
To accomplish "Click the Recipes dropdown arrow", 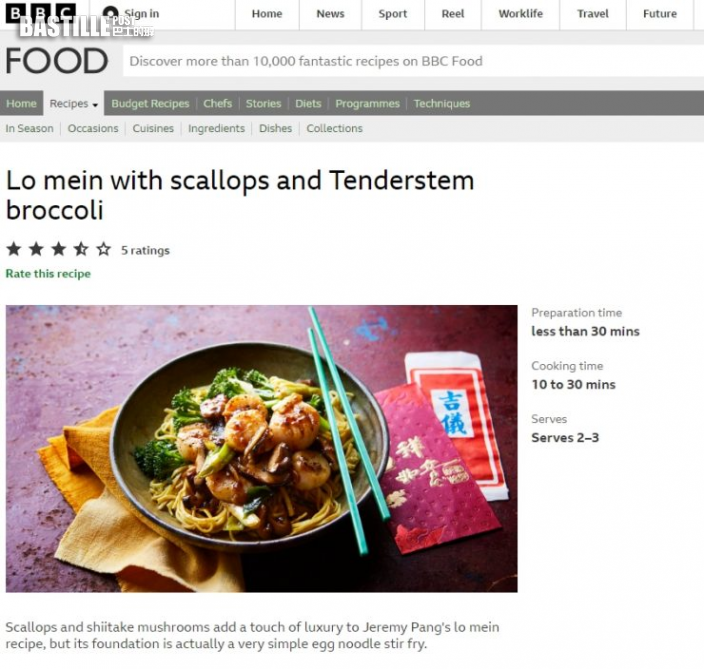I will click(x=95, y=105).
